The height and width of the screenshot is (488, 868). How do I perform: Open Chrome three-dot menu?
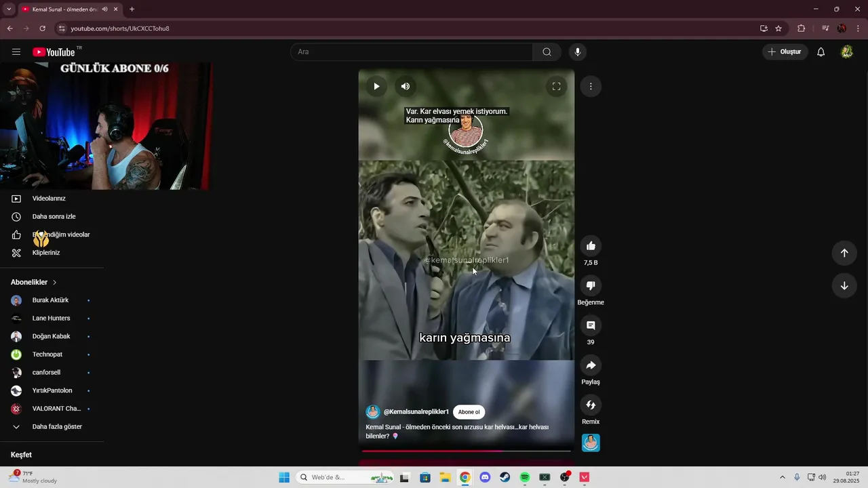tap(859, 28)
